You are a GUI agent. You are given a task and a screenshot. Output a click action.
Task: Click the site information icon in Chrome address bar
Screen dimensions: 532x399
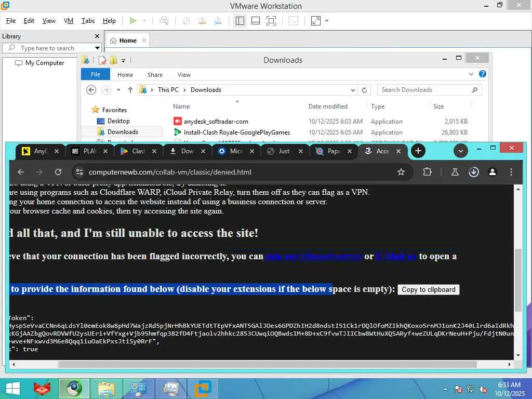click(x=79, y=172)
